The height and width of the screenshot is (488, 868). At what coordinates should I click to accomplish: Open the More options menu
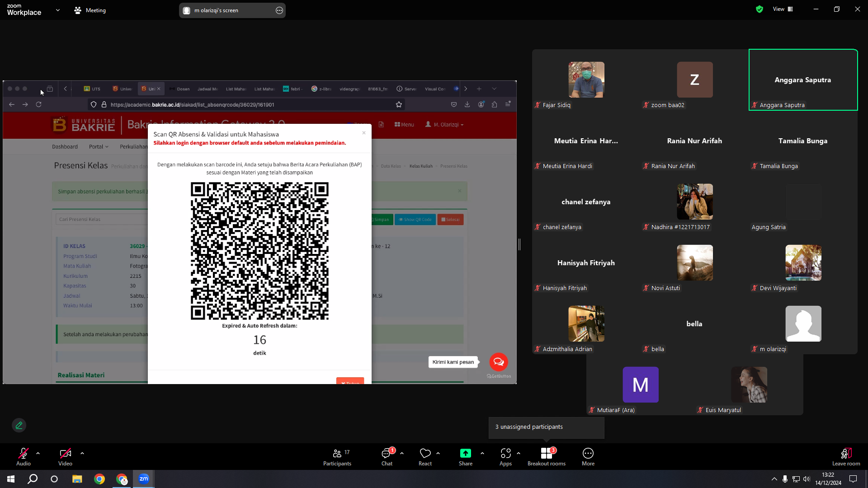588,456
